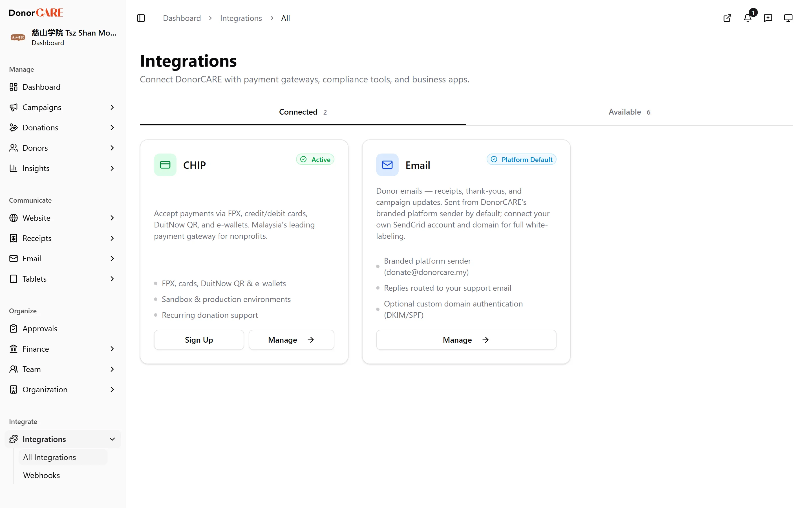Expand the Tablets submenu chevron

click(112, 279)
